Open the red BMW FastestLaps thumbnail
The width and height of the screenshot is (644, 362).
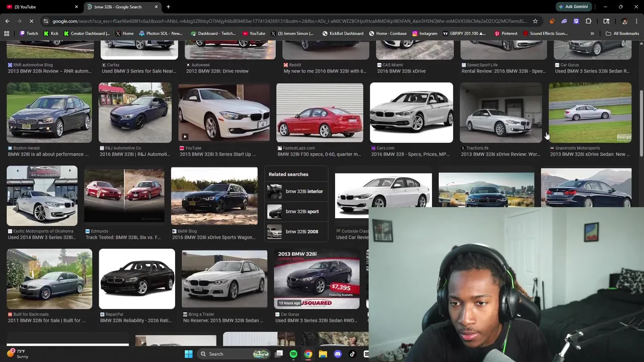pos(319,113)
